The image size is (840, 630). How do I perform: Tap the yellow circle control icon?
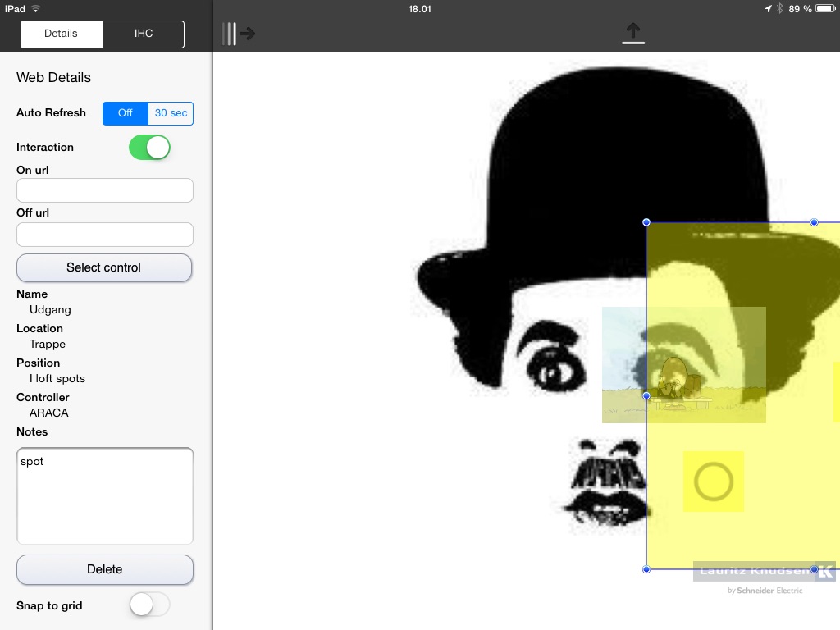pyautogui.click(x=713, y=482)
